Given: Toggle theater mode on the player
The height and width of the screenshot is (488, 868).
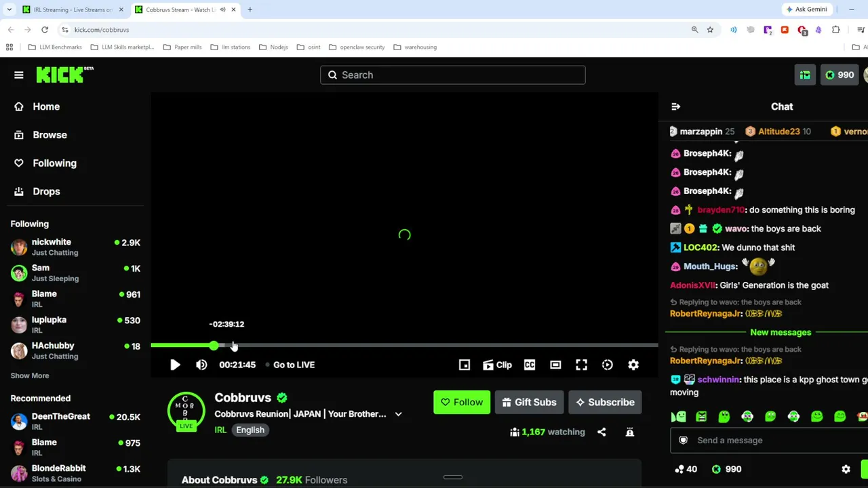Looking at the screenshot, I should click(x=555, y=365).
